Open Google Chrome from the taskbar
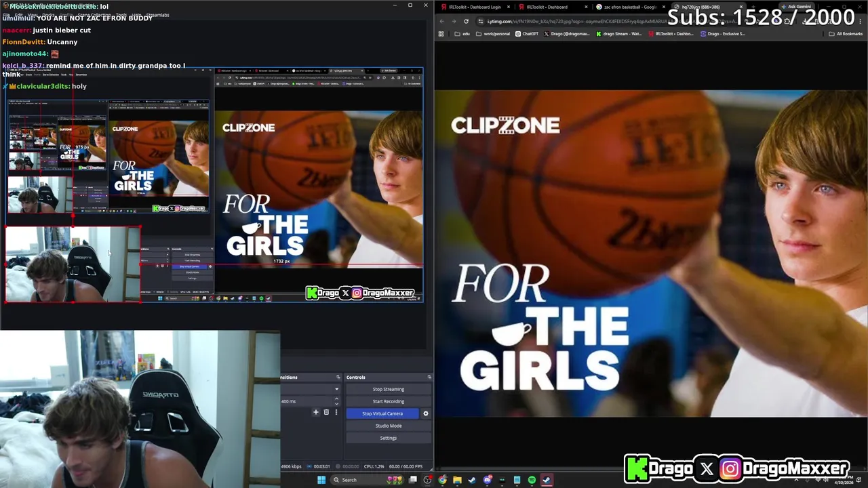 click(x=442, y=480)
